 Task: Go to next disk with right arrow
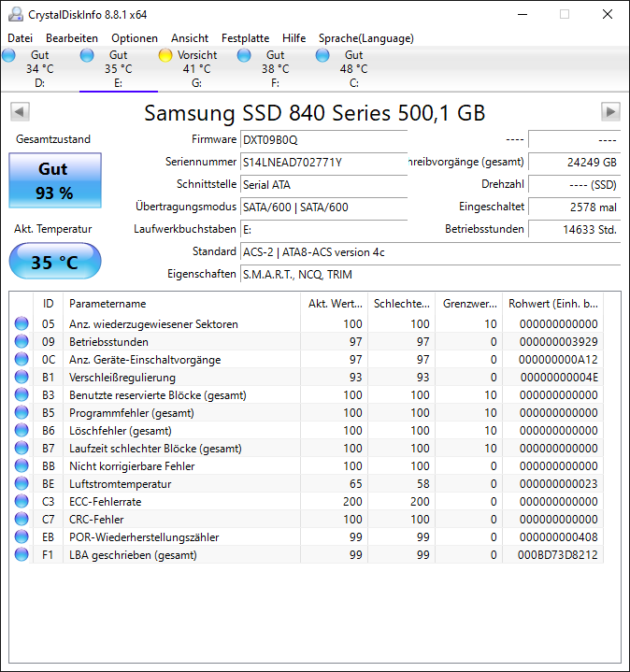coord(610,112)
